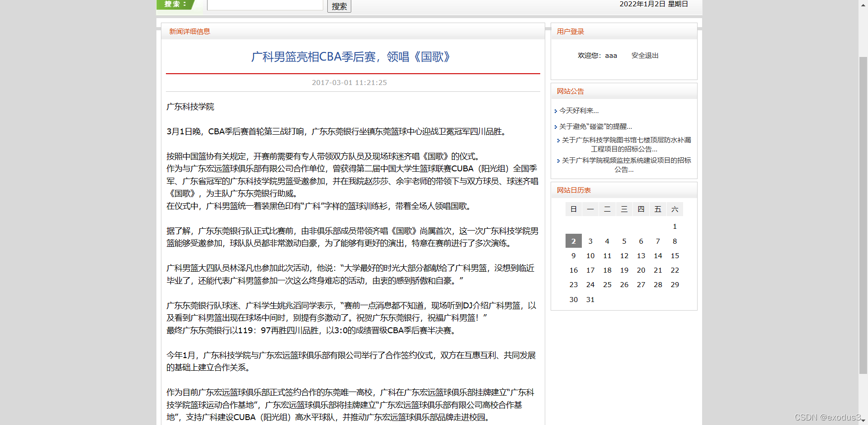
Task: Click the 搜索 search button
Action: (339, 6)
